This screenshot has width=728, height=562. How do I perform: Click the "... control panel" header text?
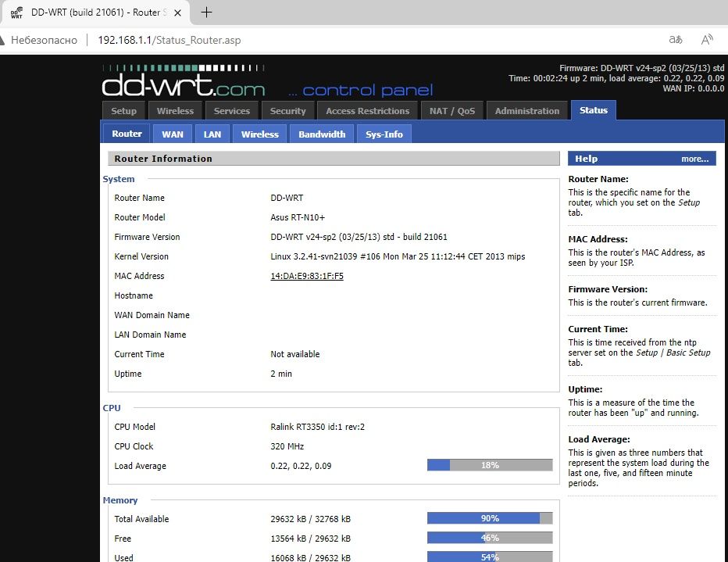point(360,90)
